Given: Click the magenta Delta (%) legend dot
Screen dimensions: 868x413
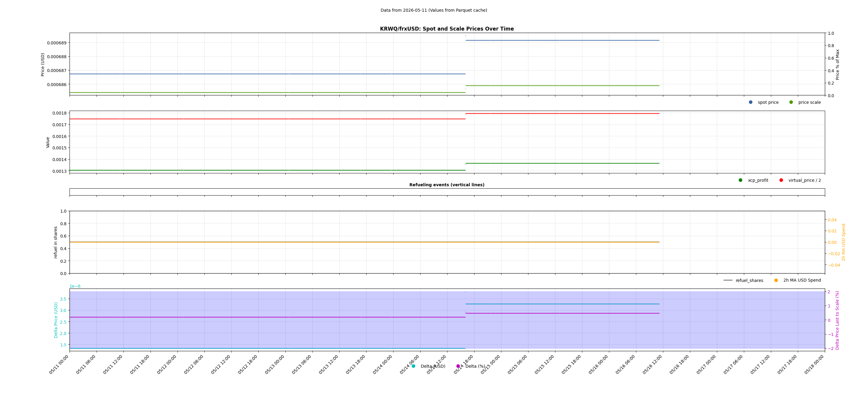Looking at the screenshot, I should [x=458, y=366].
